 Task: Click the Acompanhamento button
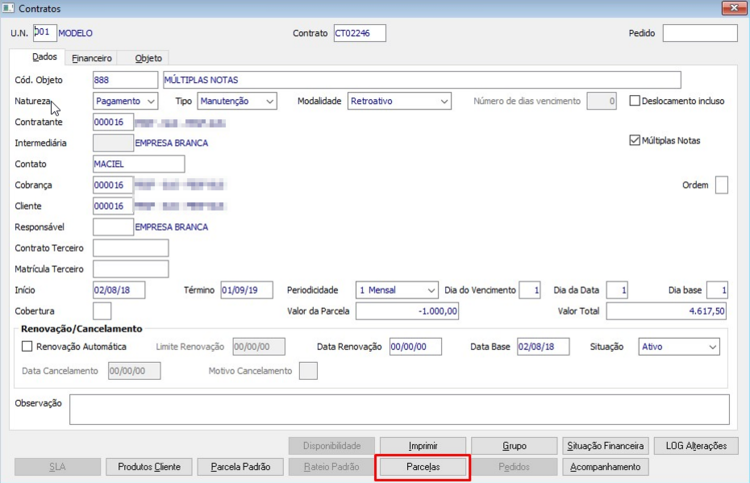pos(606,467)
